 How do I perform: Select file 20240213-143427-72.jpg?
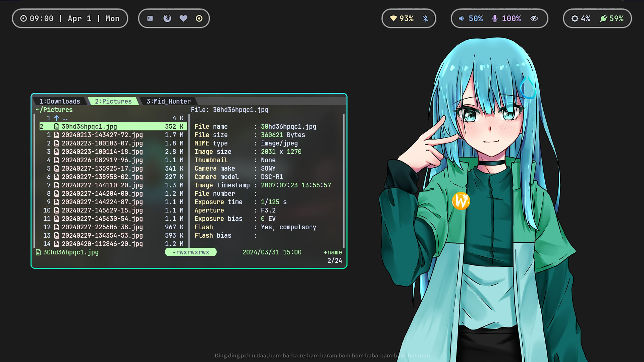coord(102,135)
